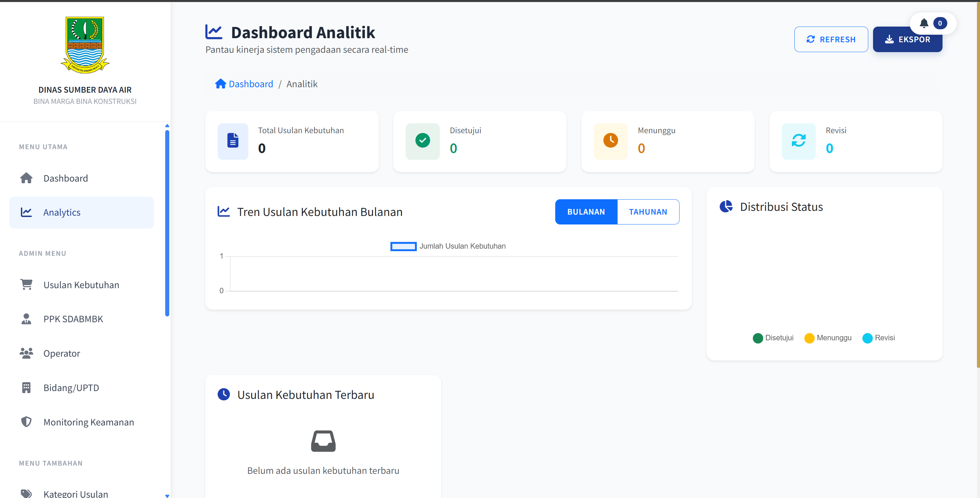980x498 pixels.
Task: Select the Bulanan trend view
Action: [586, 212]
